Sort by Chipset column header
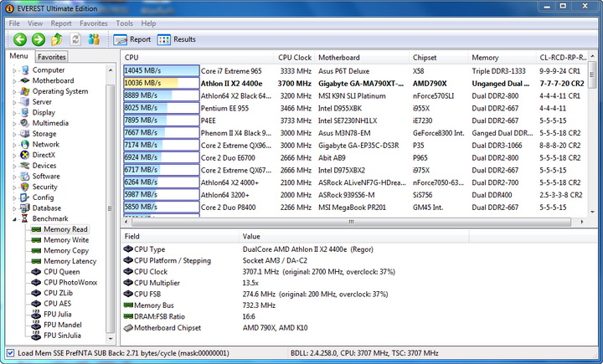Image resolution: width=603 pixels, height=364 pixels. [438, 58]
